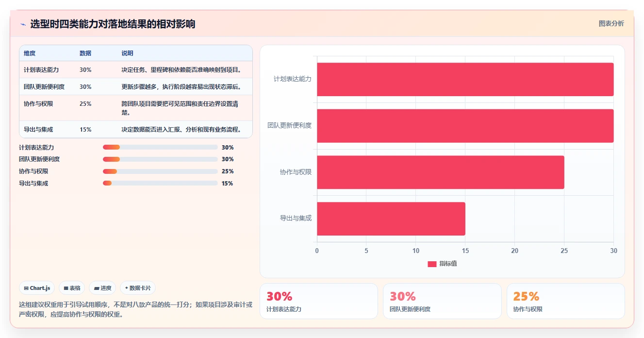Viewport: 644px width, 338px height.
Task: Click the 25% label beside 协作与权限 progress
Action: coord(227,171)
